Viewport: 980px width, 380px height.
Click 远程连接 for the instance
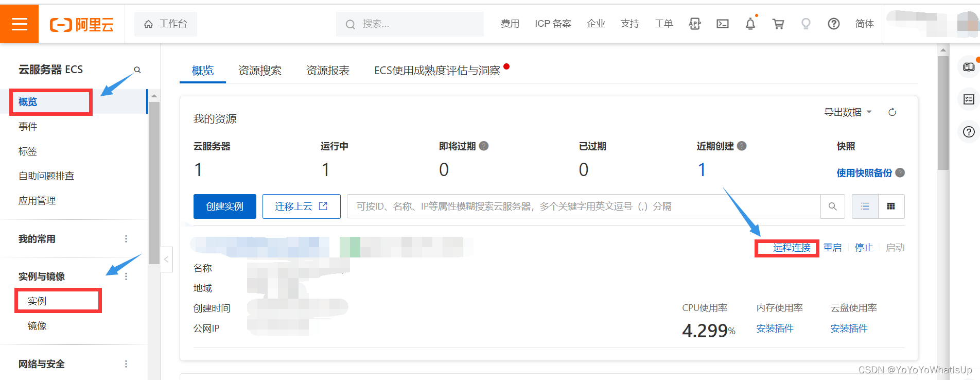pos(792,248)
